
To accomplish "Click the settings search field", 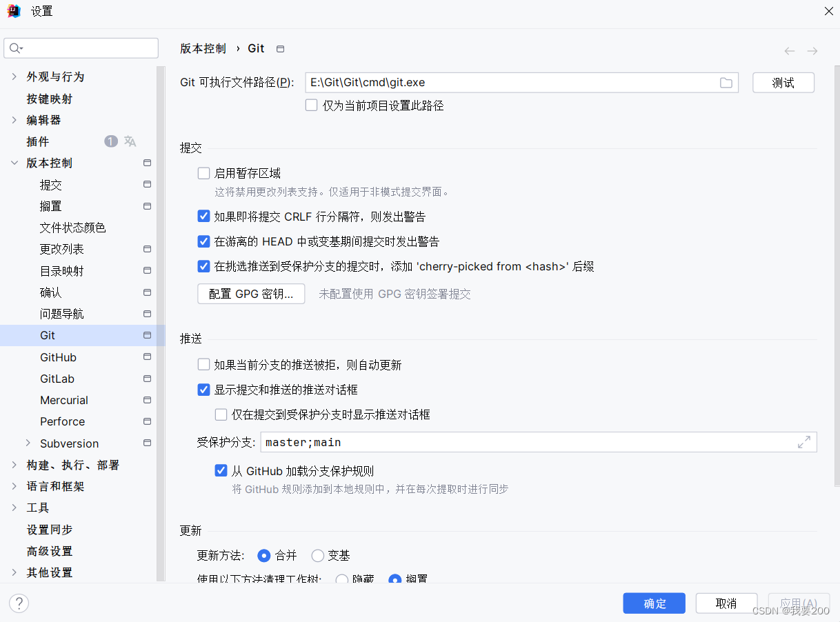I will click(x=81, y=48).
